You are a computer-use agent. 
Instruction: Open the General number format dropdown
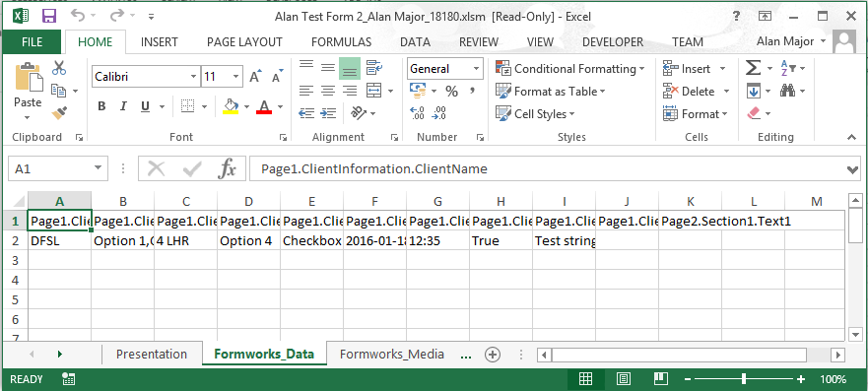pyautogui.click(x=476, y=69)
